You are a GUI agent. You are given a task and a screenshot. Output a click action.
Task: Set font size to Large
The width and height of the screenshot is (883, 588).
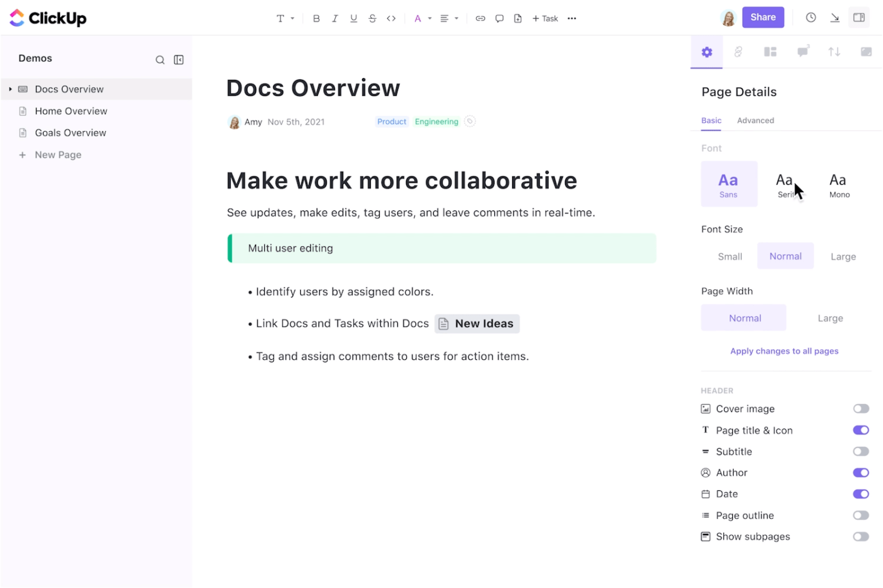[x=843, y=257]
